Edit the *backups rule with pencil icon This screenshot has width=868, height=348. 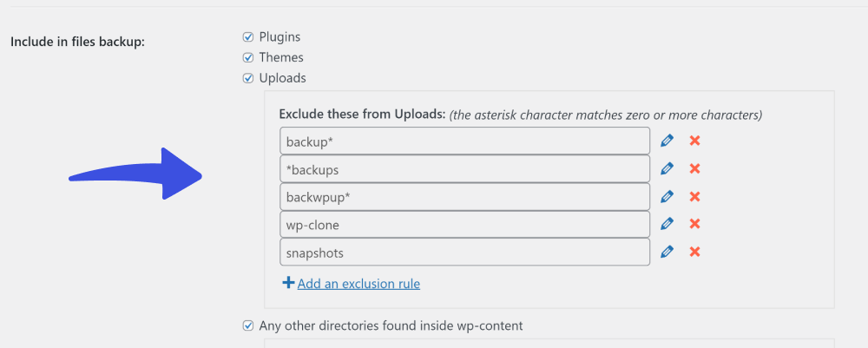(x=667, y=168)
